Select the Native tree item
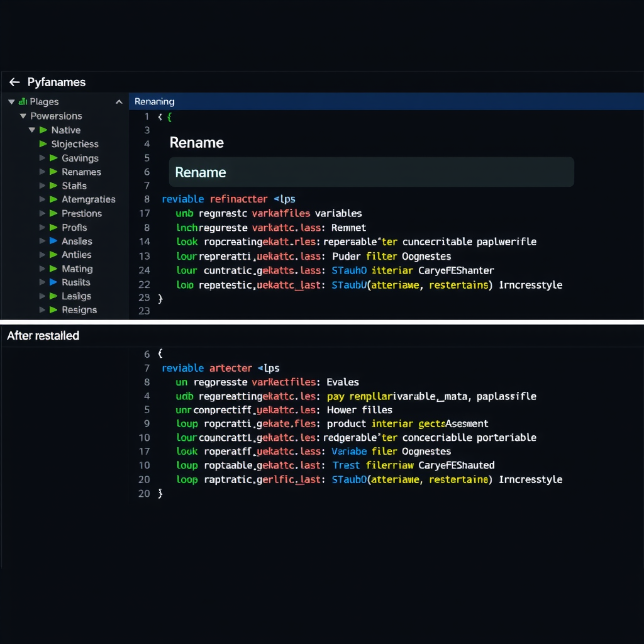This screenshot has width=644, height=644. (65, 130)
